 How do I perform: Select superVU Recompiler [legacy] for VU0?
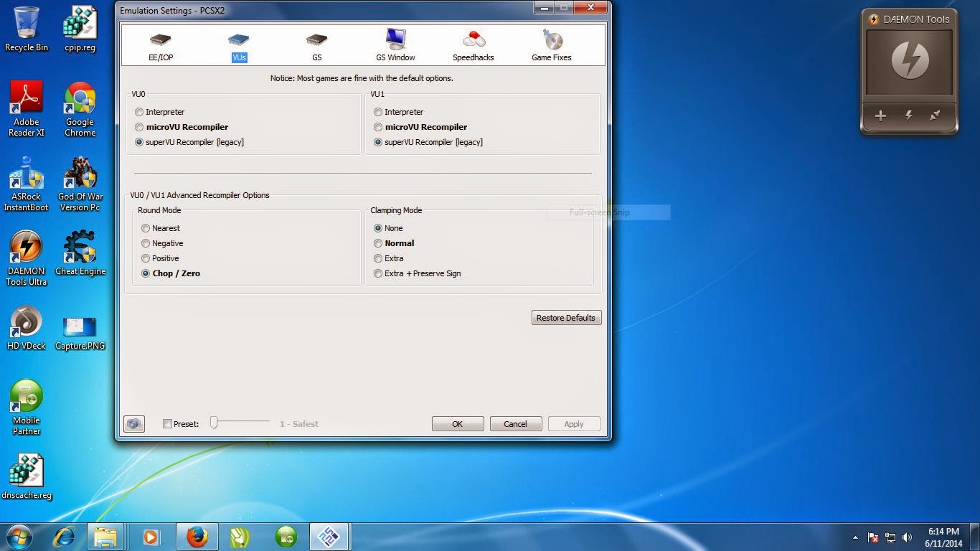[x=189, y=142]
